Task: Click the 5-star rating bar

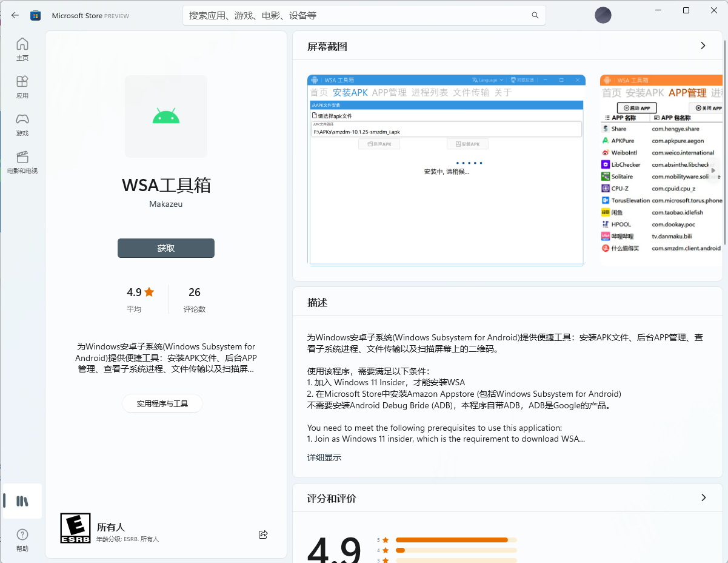Action: tap(456, 539)
